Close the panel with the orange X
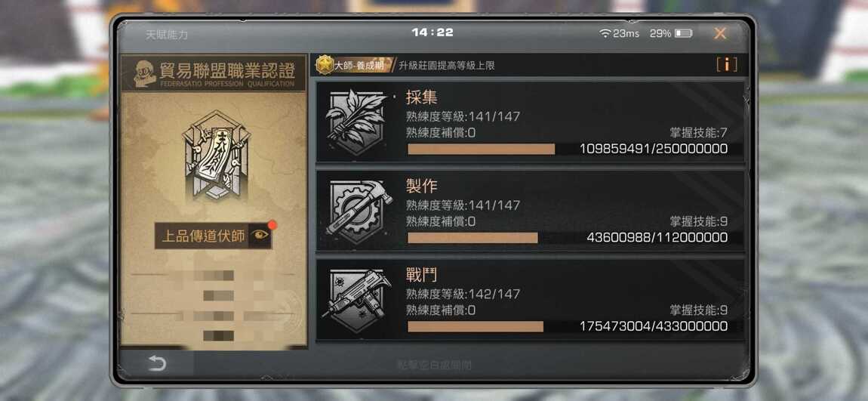 click(719, 33)
